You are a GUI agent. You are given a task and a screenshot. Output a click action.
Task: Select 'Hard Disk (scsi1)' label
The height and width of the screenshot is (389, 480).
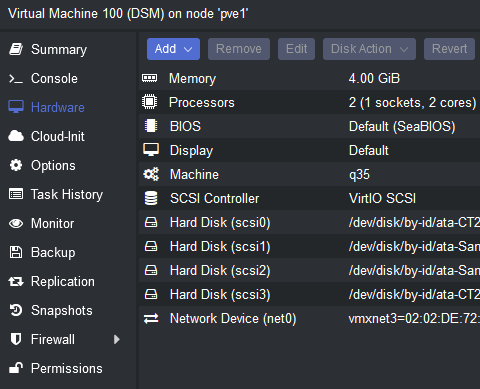tap(220, 247)
